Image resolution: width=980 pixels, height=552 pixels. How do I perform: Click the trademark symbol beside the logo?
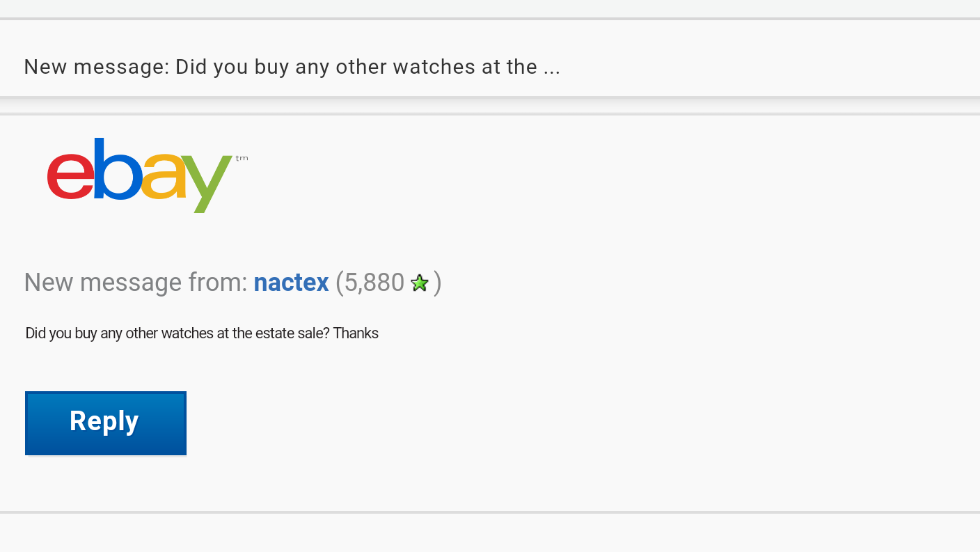242,159
